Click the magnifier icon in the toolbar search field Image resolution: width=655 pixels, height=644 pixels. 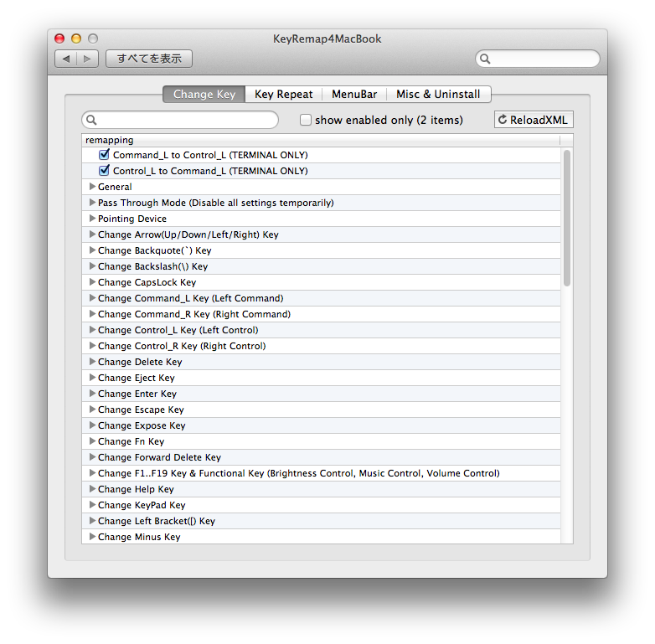pyautogui.click(x=485, y=59)
